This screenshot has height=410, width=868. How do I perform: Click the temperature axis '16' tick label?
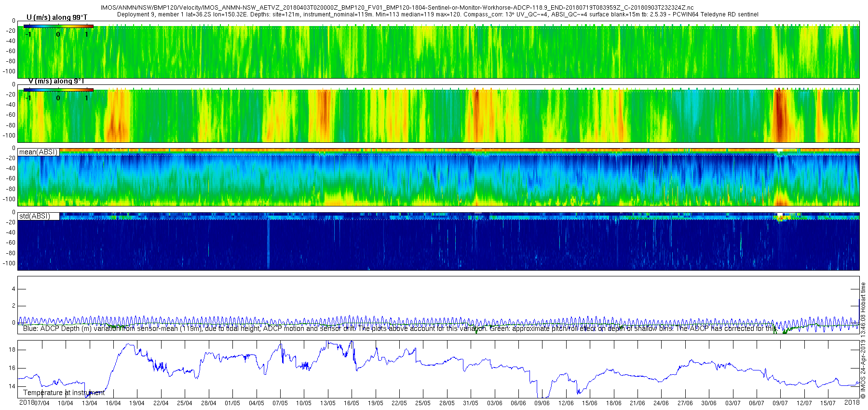[x=13, y=368]
